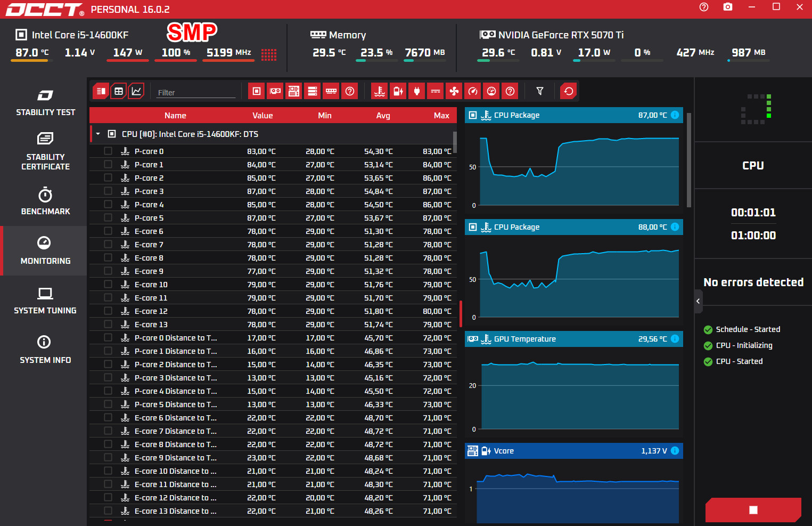Open the System Info section
This screenshot has height=526, width=812.
coord(45,350)
